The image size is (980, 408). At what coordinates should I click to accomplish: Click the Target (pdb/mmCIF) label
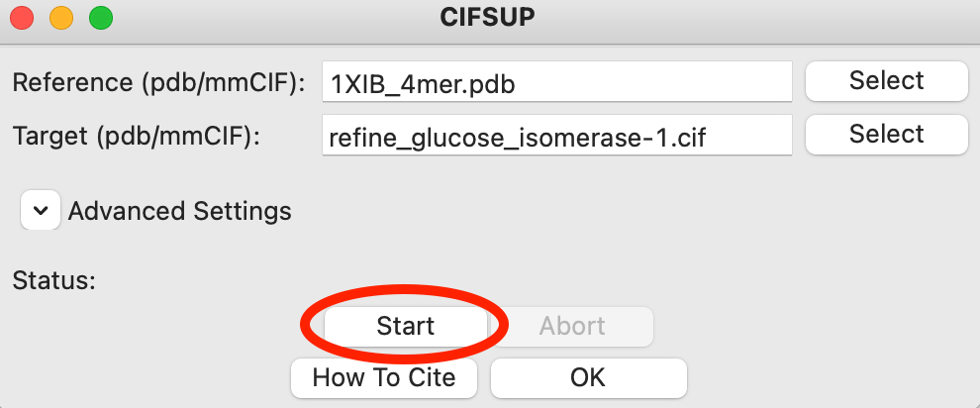pyautogui.click(x=136, y=137)
